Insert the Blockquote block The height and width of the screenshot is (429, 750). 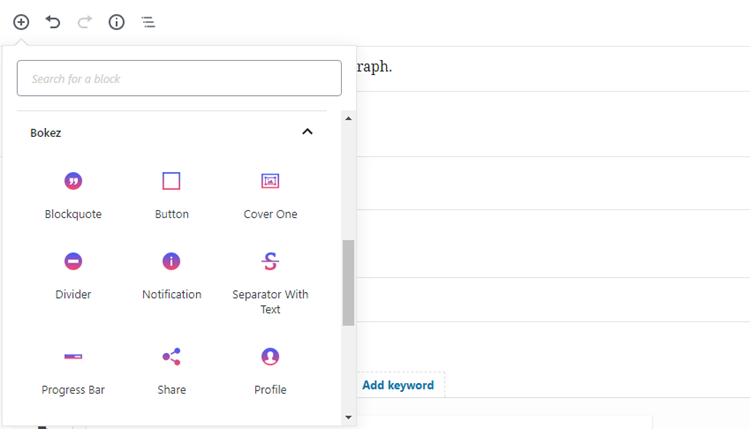pos(73,196)
